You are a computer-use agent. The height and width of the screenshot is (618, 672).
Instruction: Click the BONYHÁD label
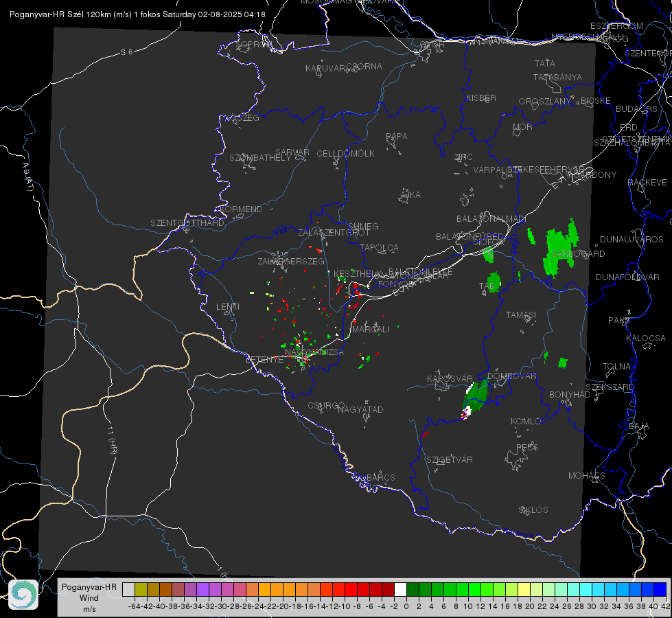click(x=570, y=395)
